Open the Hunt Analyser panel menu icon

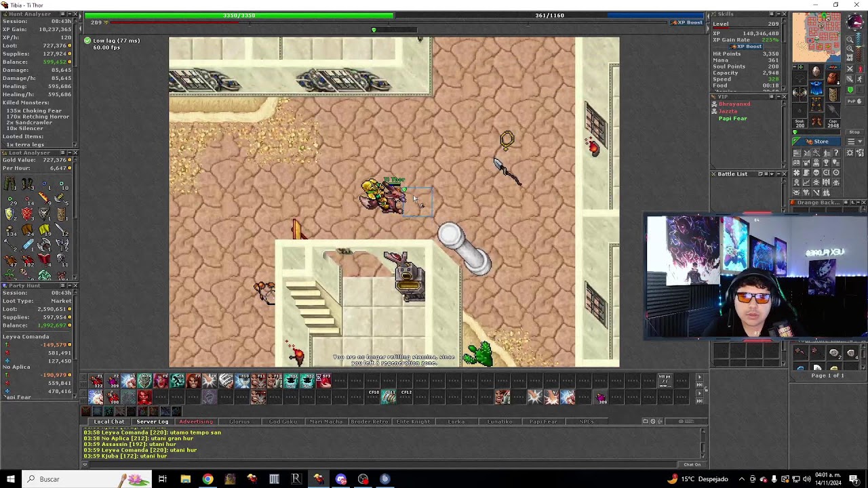pos(62,14)
